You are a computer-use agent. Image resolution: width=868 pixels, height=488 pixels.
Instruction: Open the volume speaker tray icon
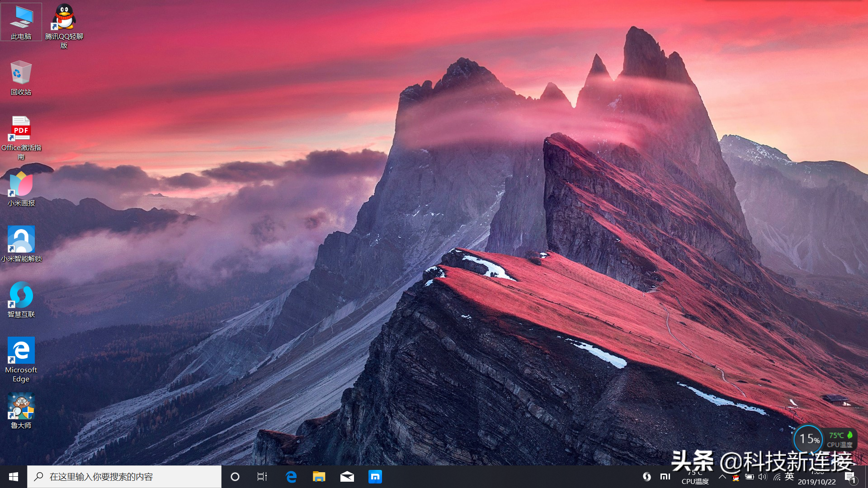point(763,477)
